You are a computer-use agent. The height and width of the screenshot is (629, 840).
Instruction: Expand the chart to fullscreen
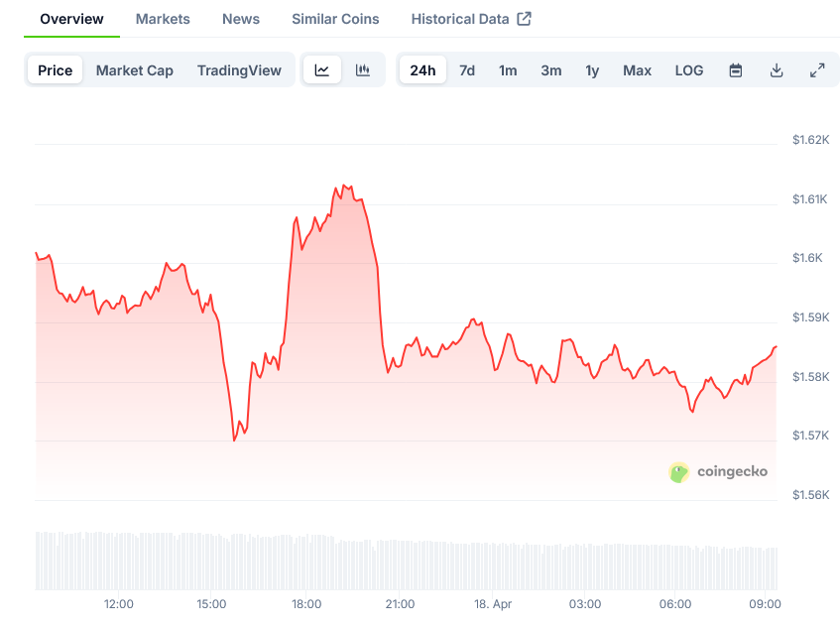[x=817, y=70]
